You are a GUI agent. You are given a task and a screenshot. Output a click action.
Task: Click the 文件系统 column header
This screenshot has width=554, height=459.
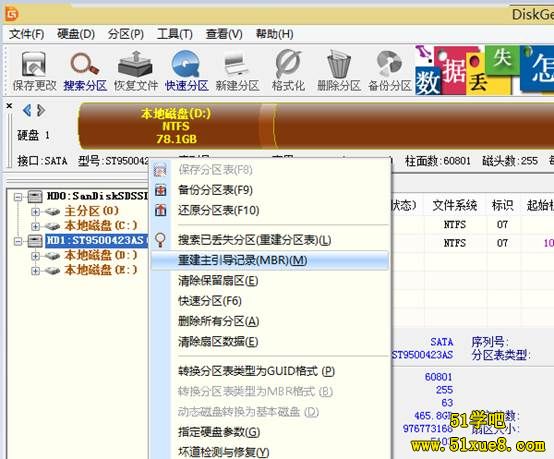tap(455, 205)
